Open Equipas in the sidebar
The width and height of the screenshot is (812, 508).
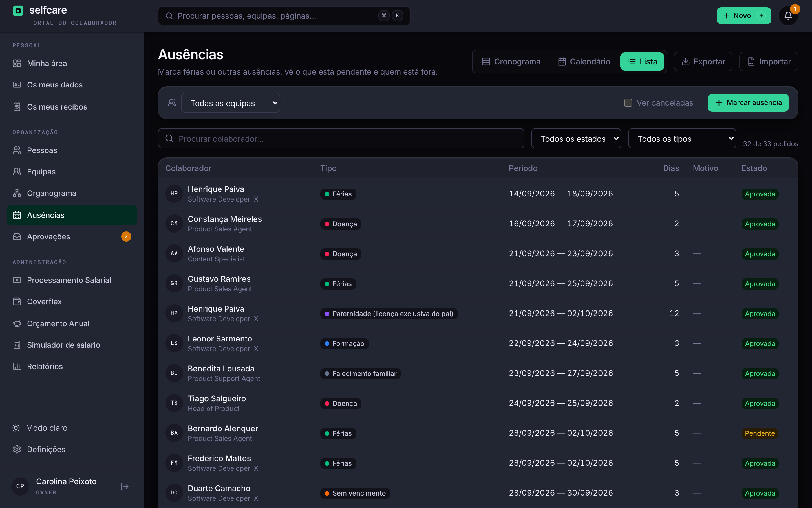point(72,172)
